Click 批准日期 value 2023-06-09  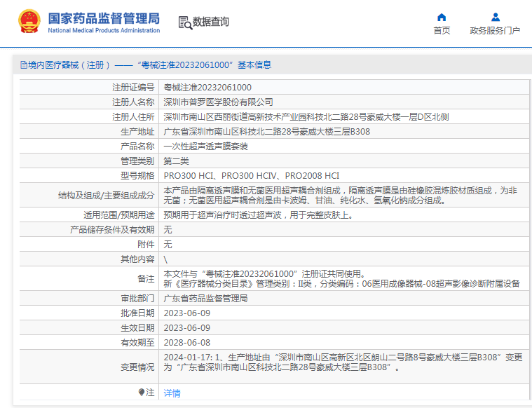click(x=187, y=313)
